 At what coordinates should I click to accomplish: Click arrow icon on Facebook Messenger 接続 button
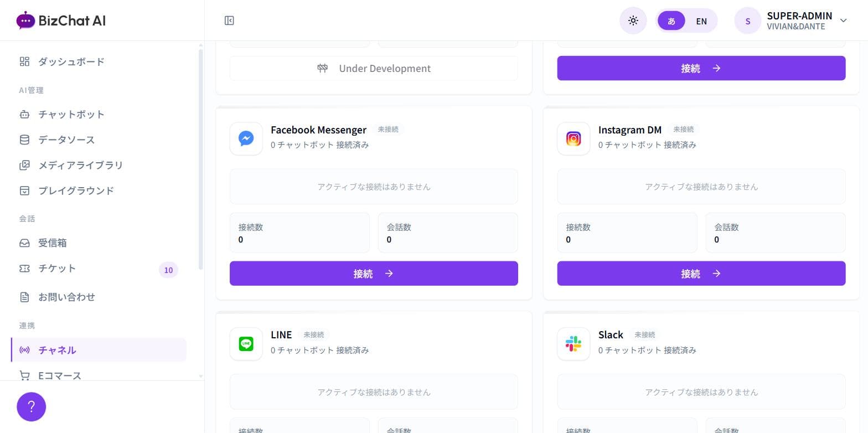(389, 274)
